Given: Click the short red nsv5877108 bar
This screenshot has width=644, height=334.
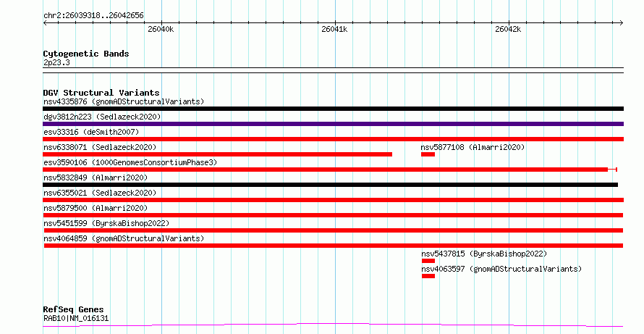Looking at the screenshot, I should tap(428, 154).
